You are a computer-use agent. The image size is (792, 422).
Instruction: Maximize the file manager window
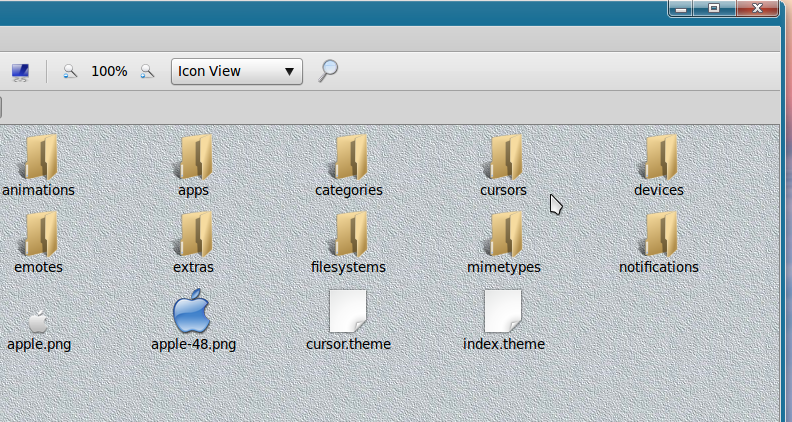[x=714, y=9]
